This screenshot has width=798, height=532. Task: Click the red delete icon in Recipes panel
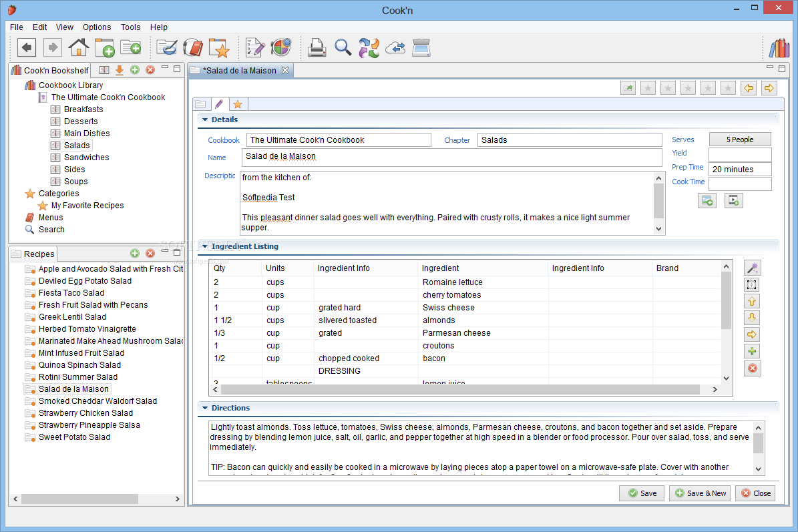pos(150,253)
